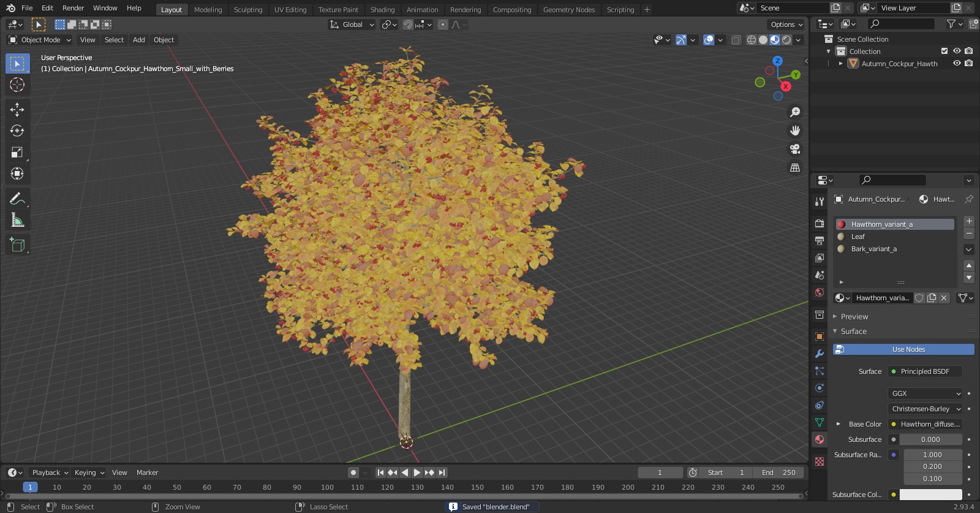Activate the Select Box tool
Image resolution: width=980 pixels, height=513 pixels.
(x=17, y=64)
